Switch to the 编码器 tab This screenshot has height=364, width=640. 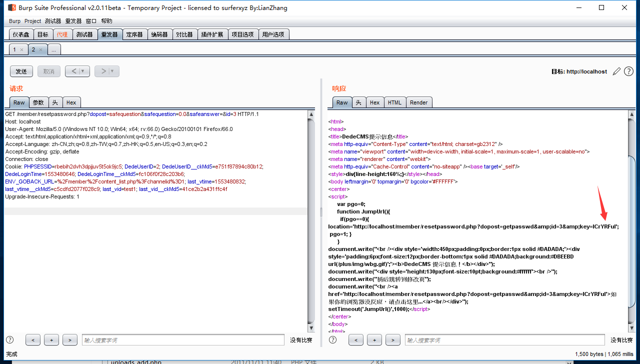(x=159, y=34)
